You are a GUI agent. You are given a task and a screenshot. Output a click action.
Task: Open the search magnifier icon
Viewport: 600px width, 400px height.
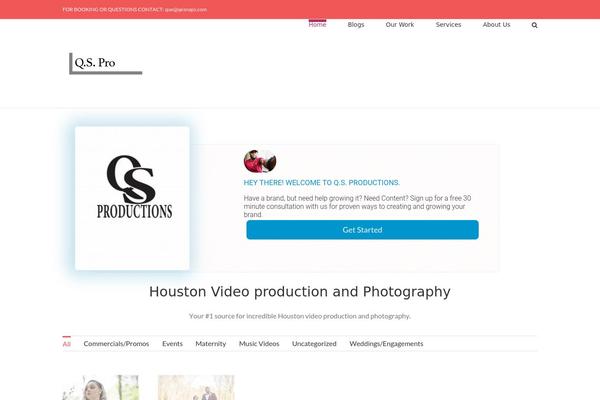click(534, 25)
